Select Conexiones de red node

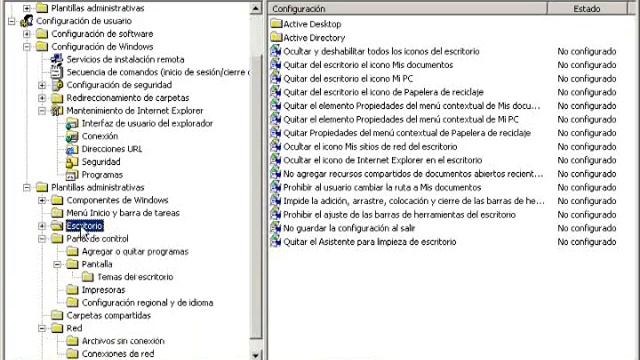[118, 353]
